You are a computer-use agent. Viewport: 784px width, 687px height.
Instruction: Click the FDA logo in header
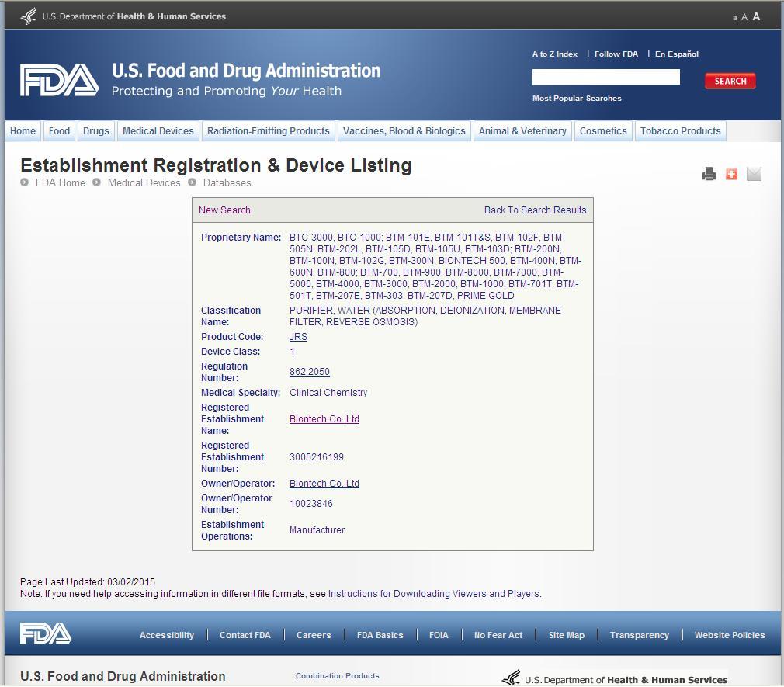(x=60, y=81)
